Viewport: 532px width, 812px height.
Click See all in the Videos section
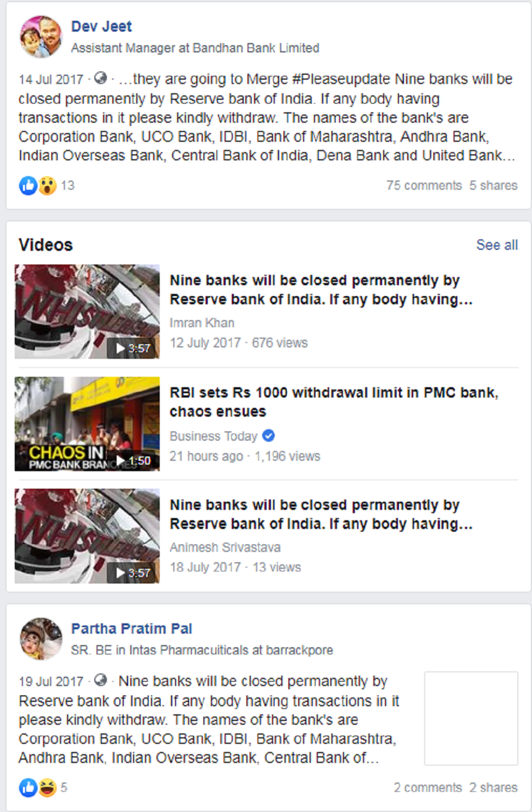point(497,245)
